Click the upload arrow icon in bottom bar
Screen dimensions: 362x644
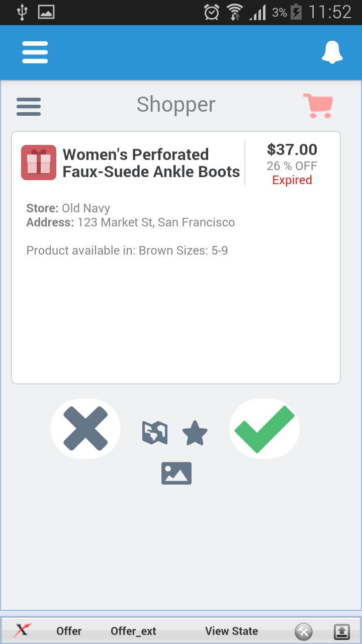(342, 631)
